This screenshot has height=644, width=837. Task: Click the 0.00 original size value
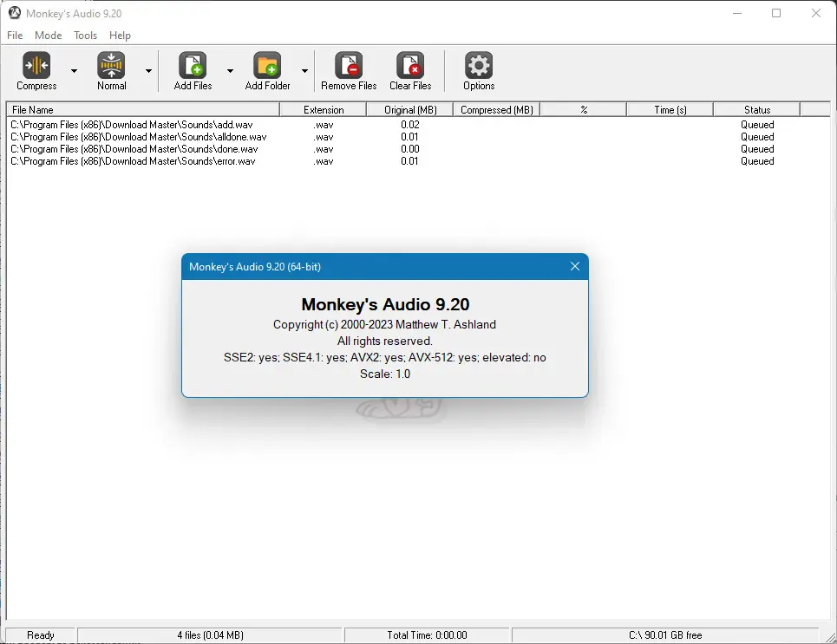(410, 149)
